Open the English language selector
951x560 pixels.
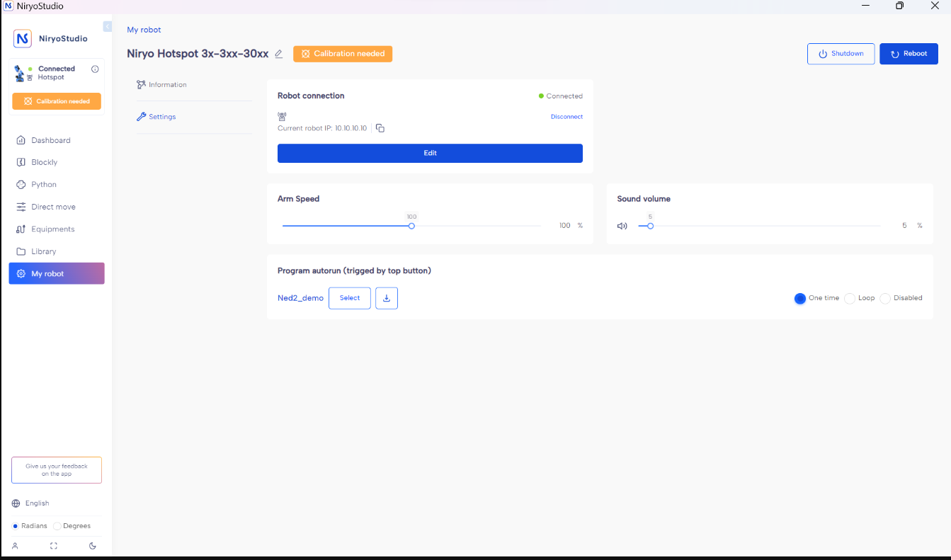pyautogui.click(x=37, y=503)
